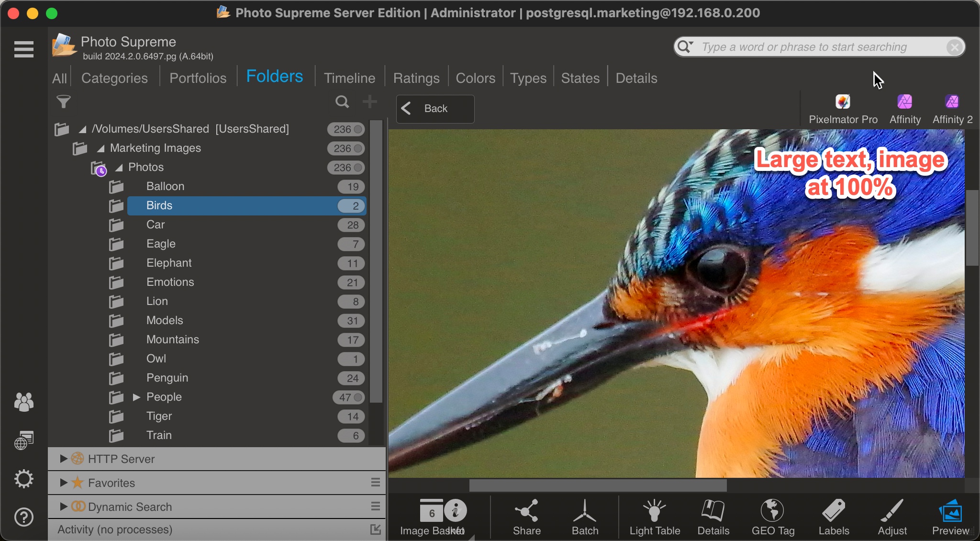Screen dimensions: 980x541
Task: Switch to the All tab
Action: (59, 78)
